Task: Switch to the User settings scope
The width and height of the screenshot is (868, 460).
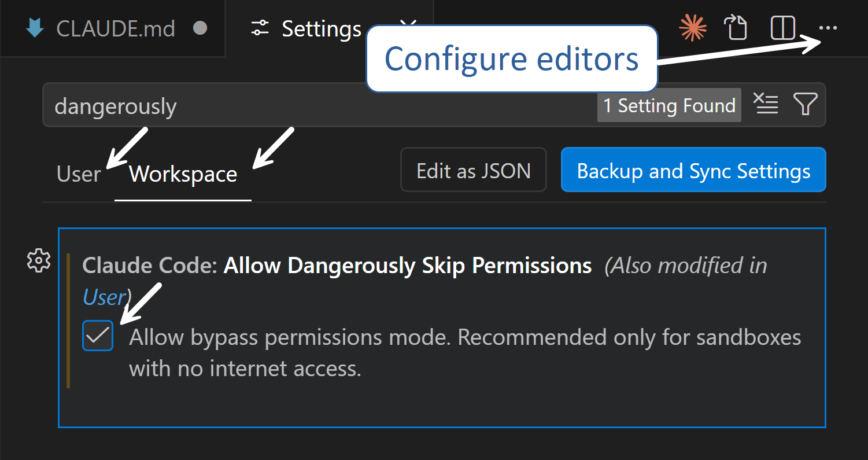Action: (79, 174)
